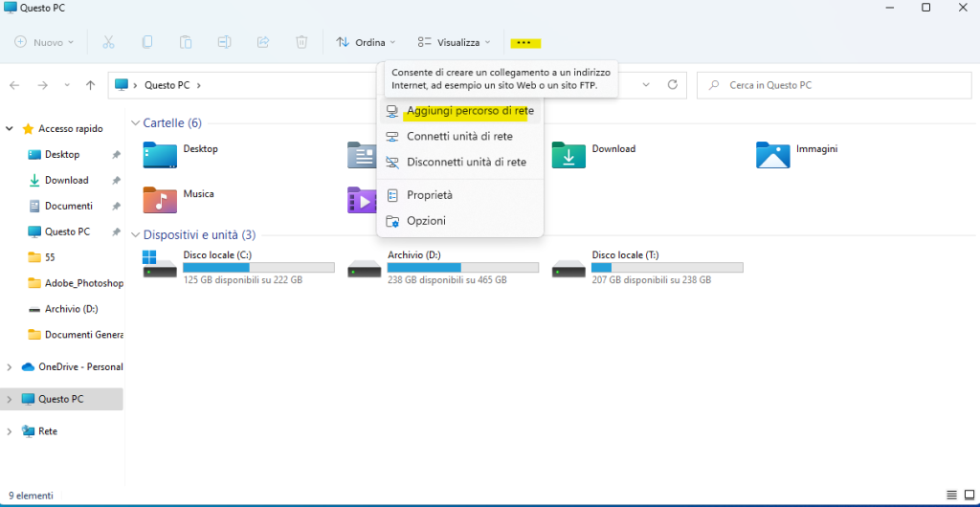980x507 pixels.
Task: Click the three dots more options button
Action: pos(524,42)
